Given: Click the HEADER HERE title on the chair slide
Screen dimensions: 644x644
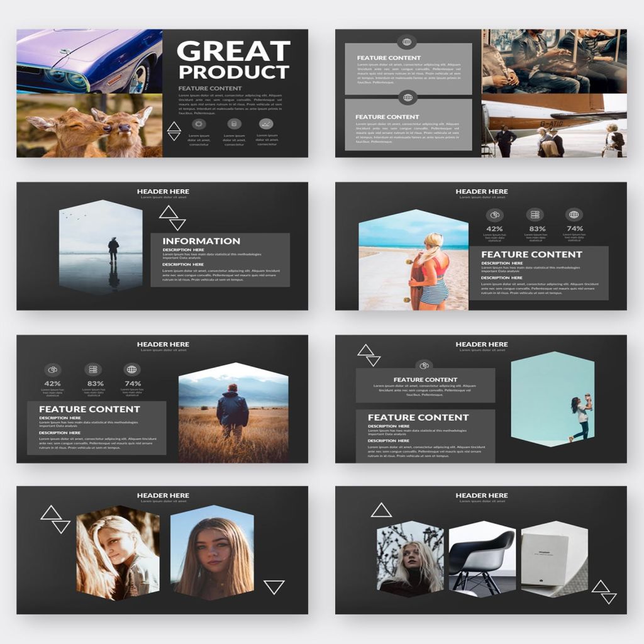Looking at the screenshot, I should [481, 496].
